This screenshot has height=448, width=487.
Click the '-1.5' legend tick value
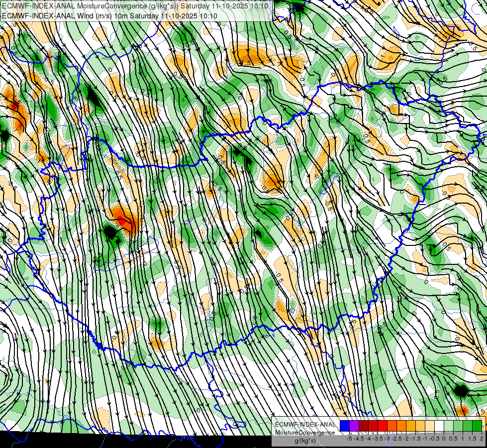coord(415,439)
